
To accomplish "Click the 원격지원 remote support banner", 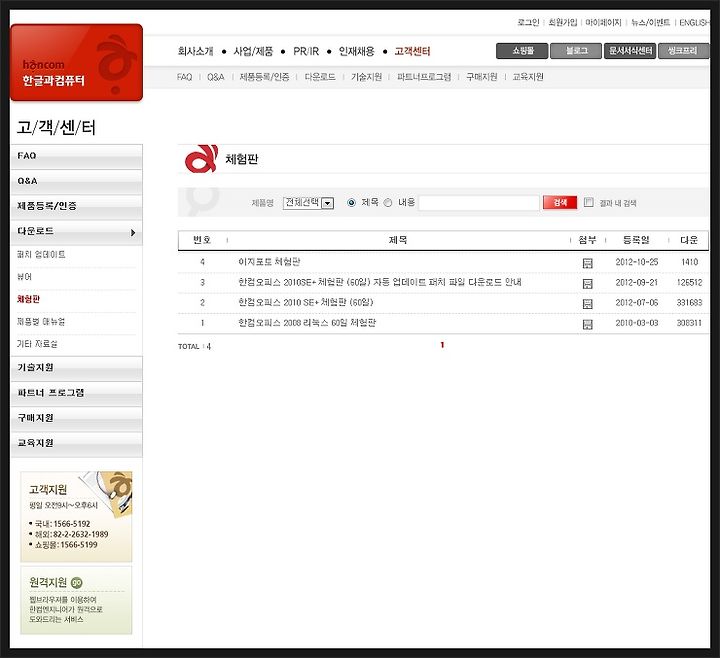I will click(76, 600).
